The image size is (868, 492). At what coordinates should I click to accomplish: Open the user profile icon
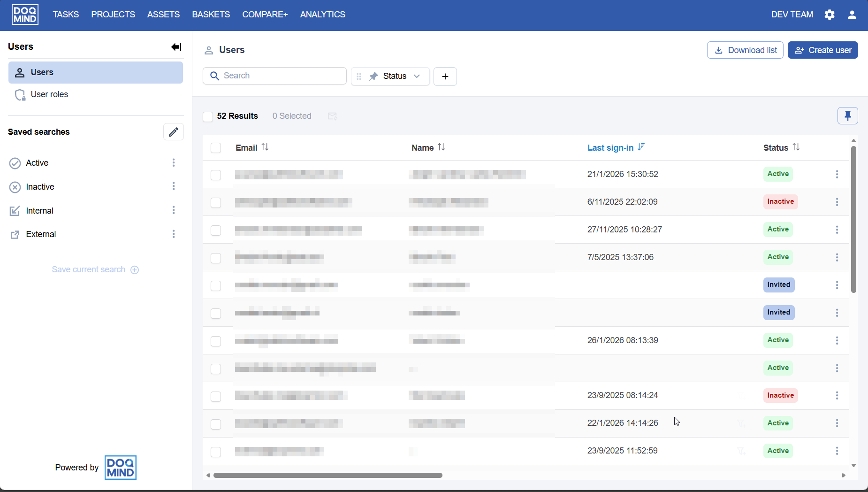coord(852,15)
